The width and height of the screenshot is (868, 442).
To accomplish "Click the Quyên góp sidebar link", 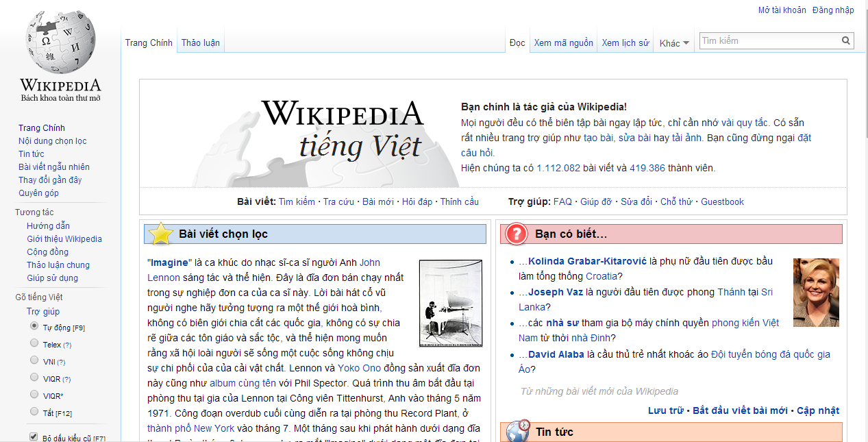I will (38, 193).
